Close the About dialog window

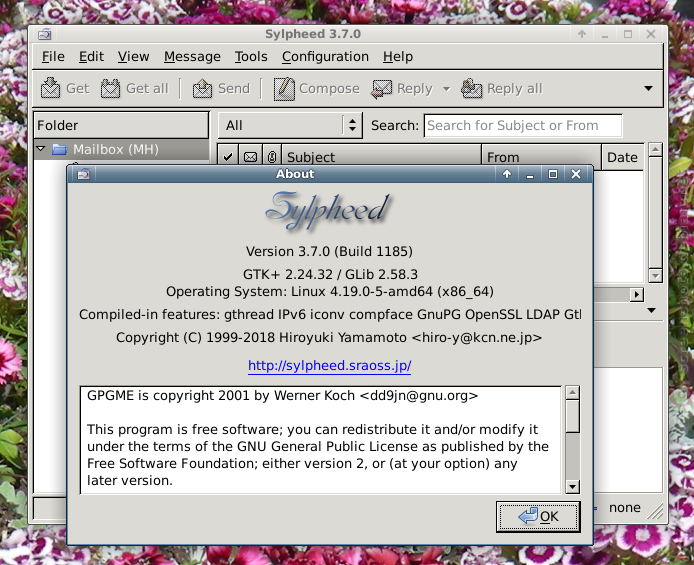tap(576, 174)
